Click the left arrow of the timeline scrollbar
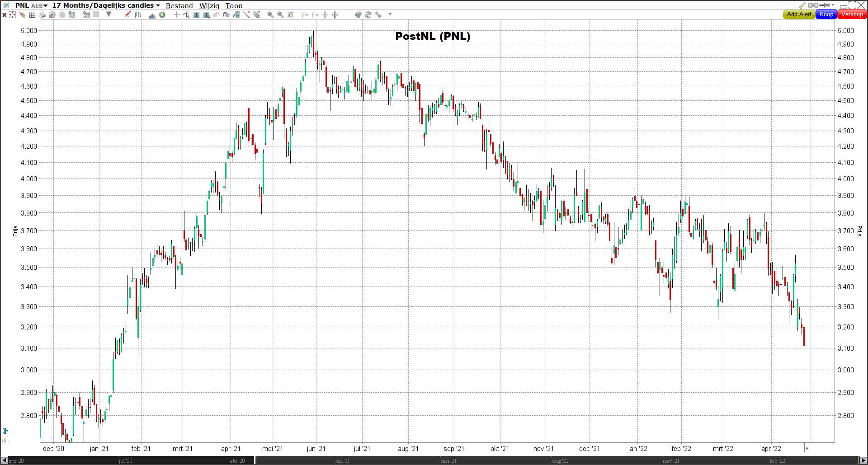868x465 pixels. point(4,460)
